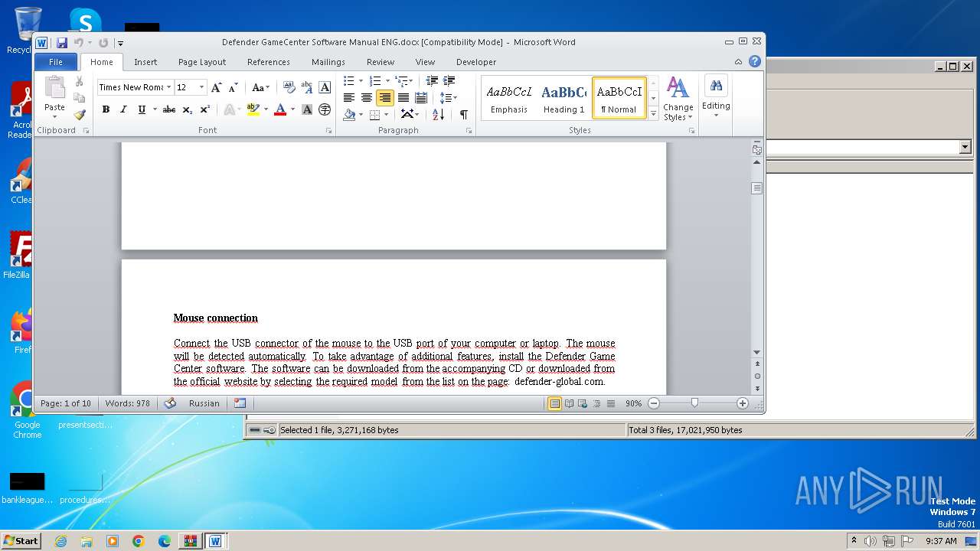Click the zoom level 90% button
Screen dimensions: 980x551
633,403
